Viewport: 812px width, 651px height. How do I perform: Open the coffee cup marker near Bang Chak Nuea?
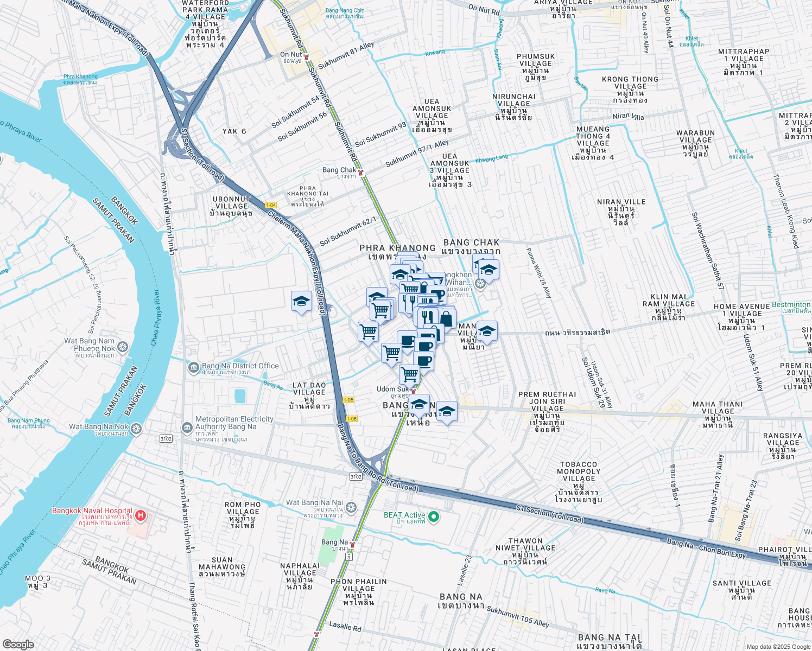coord(426,359)
